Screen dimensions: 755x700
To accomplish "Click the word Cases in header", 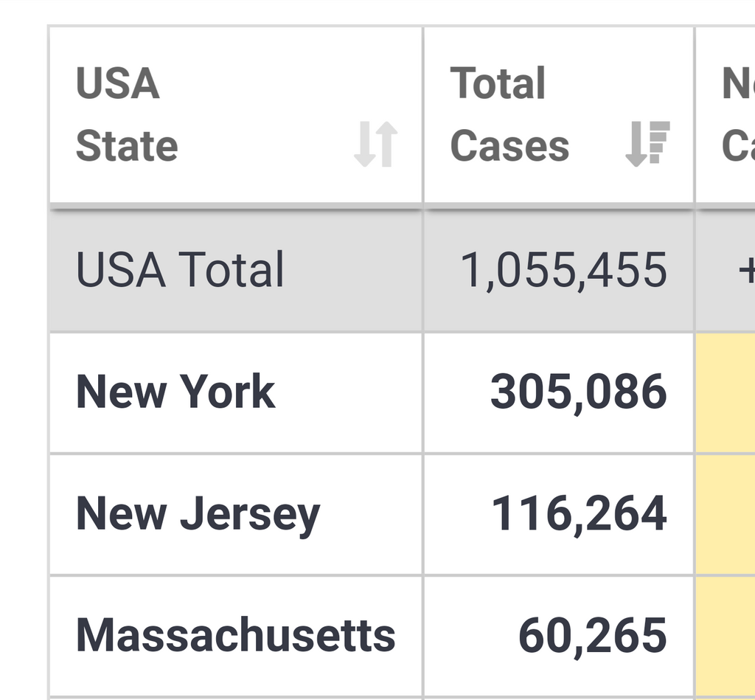I will point(509,146).
